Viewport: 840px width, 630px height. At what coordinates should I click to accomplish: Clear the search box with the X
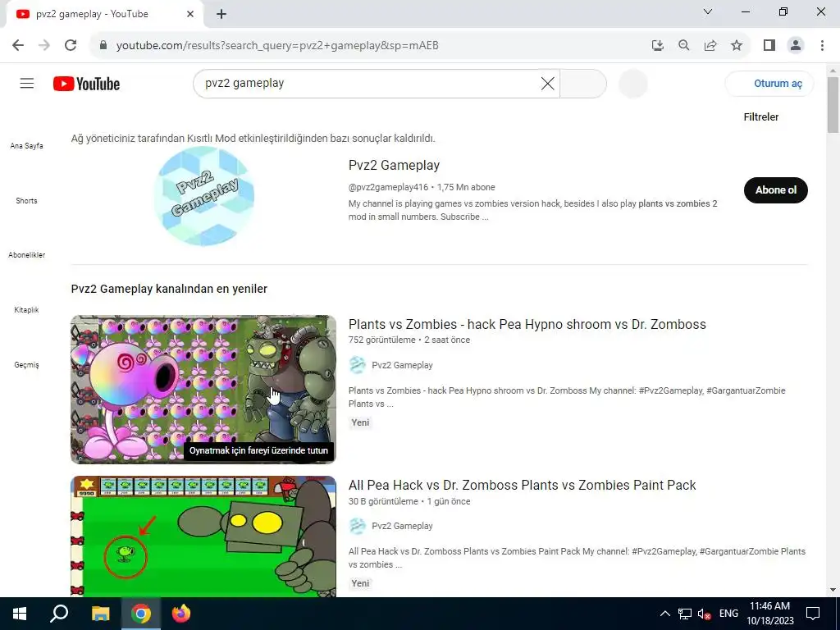click(547, 84)
